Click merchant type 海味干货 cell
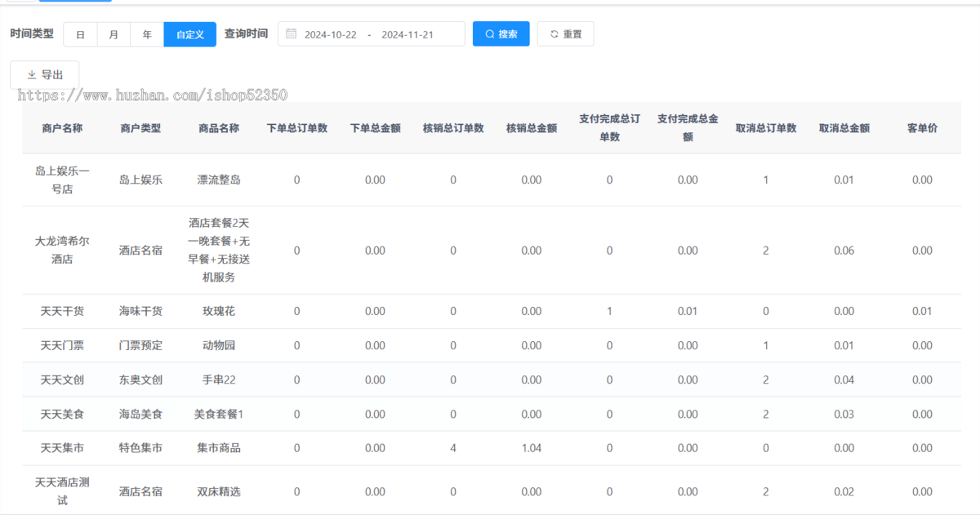Screen dimensions: 980x515 coord(140,311)
